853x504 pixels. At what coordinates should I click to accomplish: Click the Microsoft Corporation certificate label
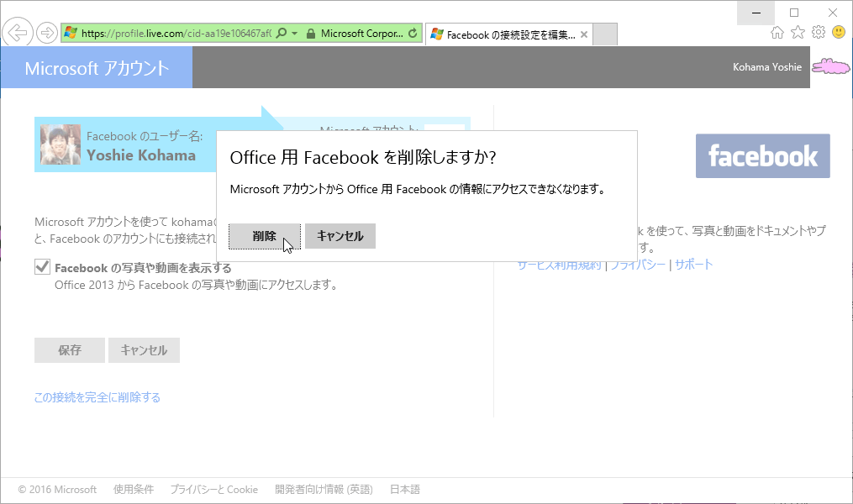click(361, 33)
